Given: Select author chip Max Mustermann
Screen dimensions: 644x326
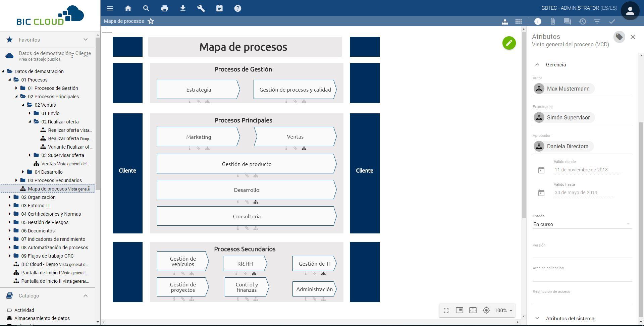Looking at the screenshot, I should 564,89.
